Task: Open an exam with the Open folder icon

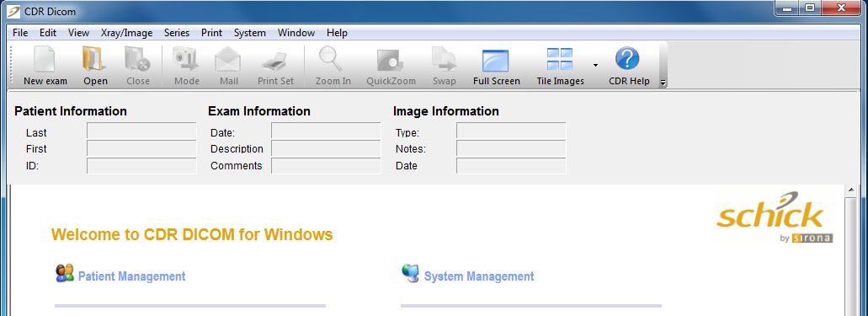Action: point(94,59)
